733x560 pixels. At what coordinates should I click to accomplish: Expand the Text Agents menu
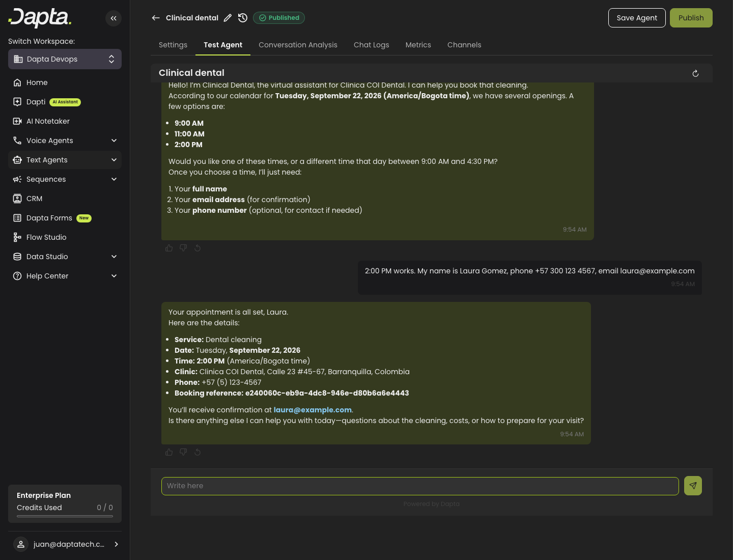65,160
